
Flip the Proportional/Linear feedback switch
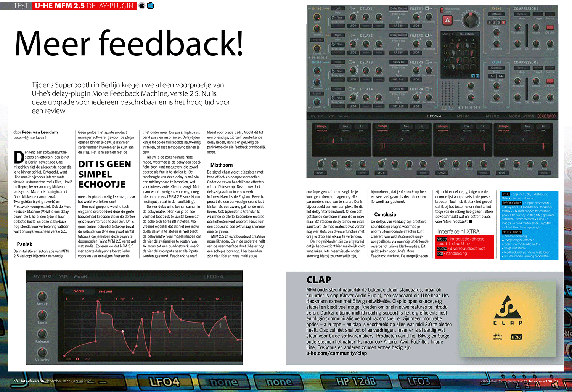pos(442,10)
